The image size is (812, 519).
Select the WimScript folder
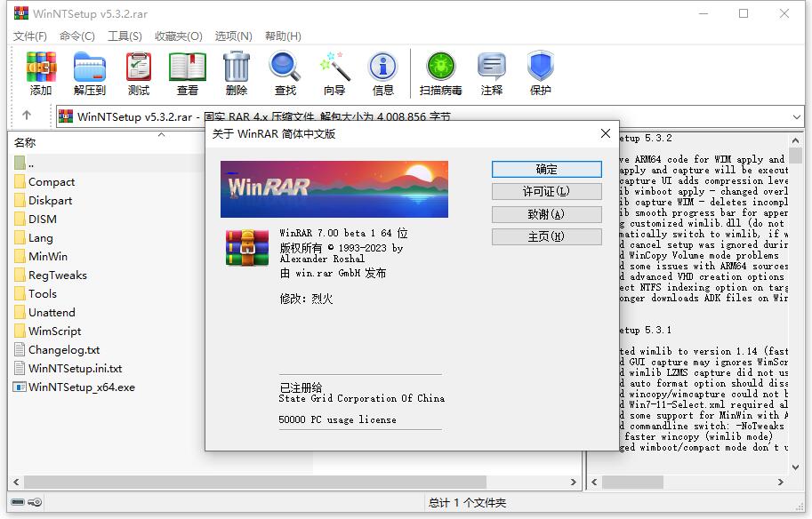[55, 331]
